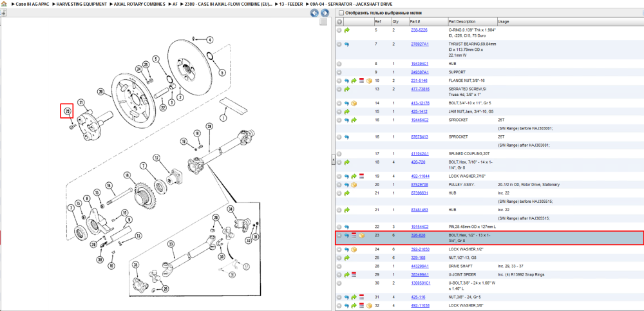Click the plus icon in table header
Viewport: 644px width, 311px height.
[x=339, y=21]
